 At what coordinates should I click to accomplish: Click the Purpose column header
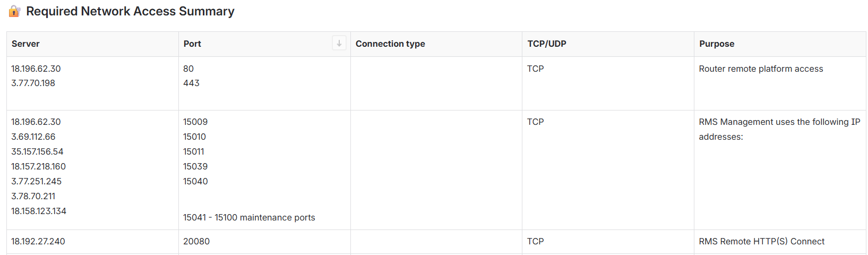717,44
